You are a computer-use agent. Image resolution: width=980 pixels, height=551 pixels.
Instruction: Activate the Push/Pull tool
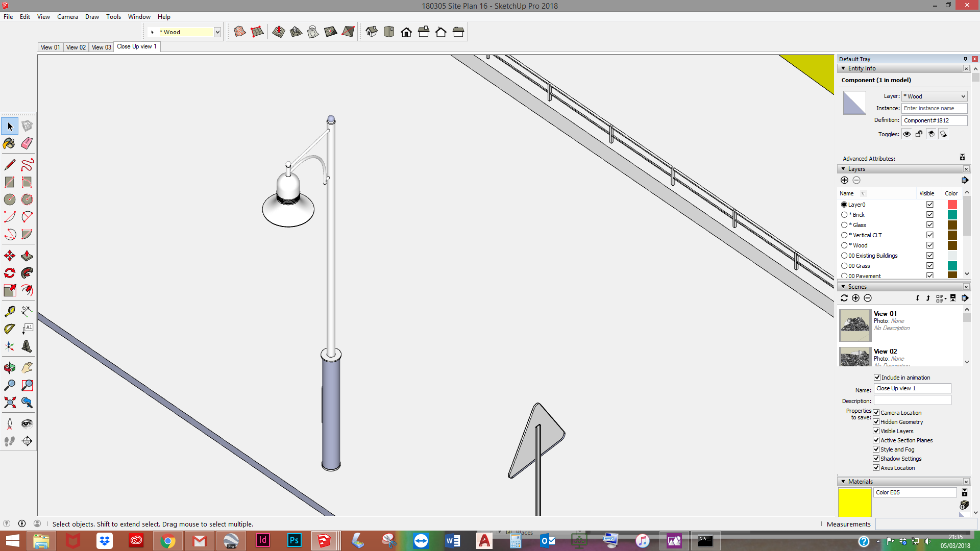click(x=27, y=256)
